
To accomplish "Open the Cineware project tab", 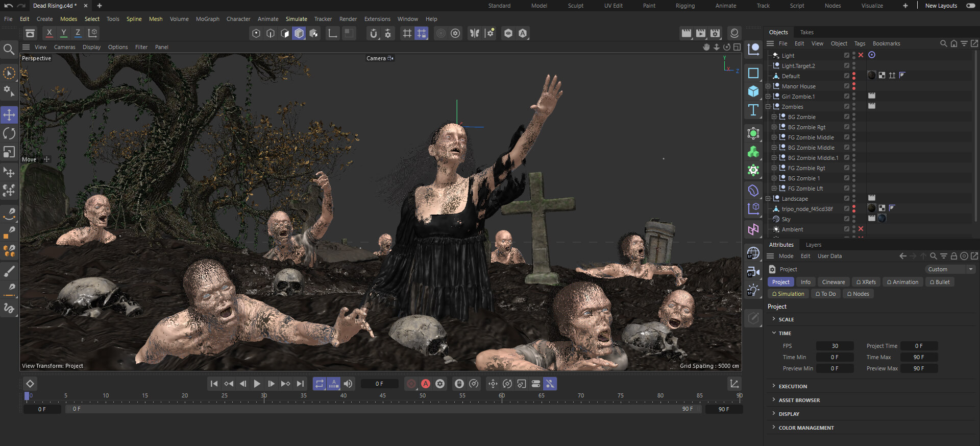I will pos(833,282).
